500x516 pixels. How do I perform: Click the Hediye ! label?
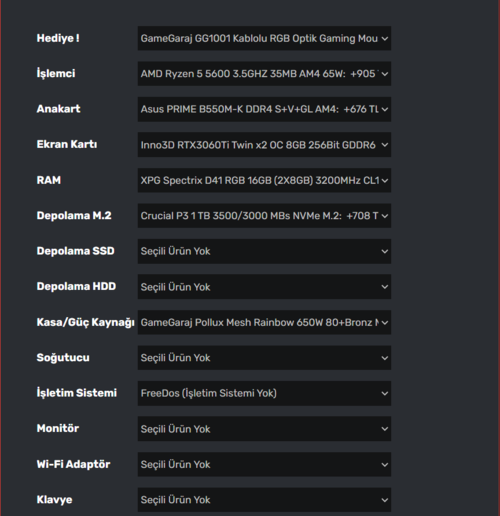point(58,38)
